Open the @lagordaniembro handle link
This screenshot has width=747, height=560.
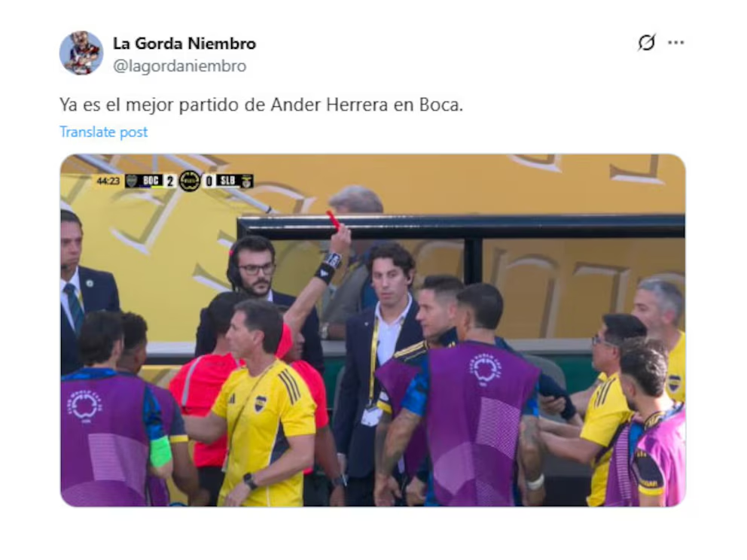click(180, 65)
